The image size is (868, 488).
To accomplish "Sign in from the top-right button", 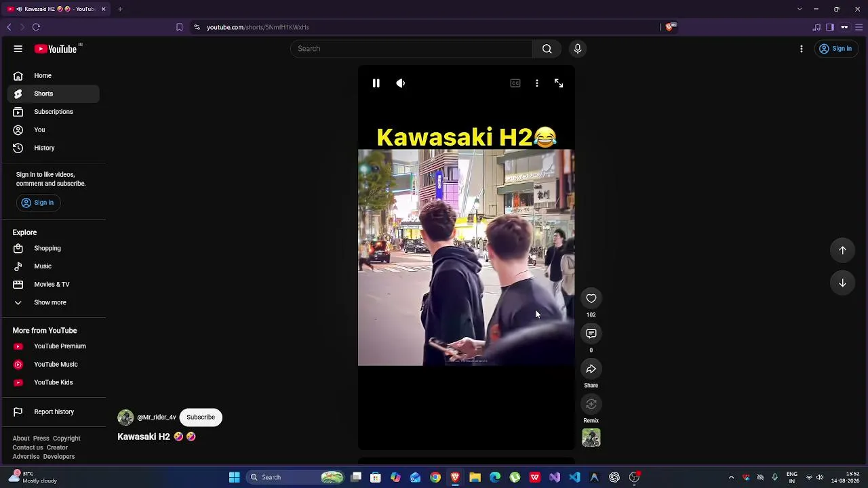I will [835, 49].
